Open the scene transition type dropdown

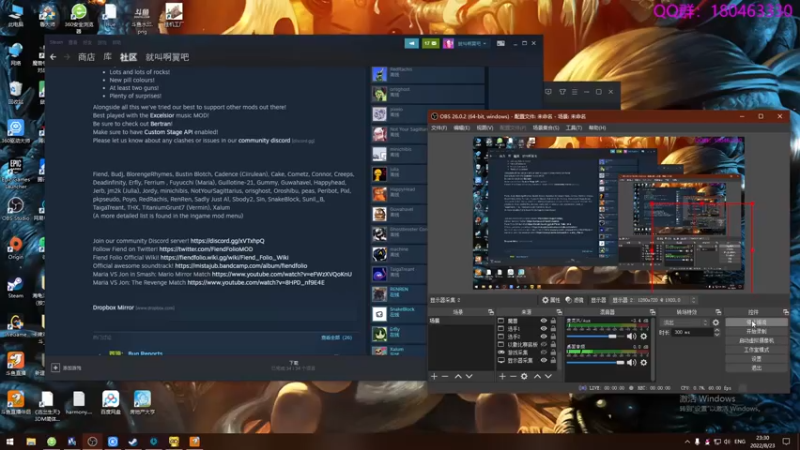point(685,322)
